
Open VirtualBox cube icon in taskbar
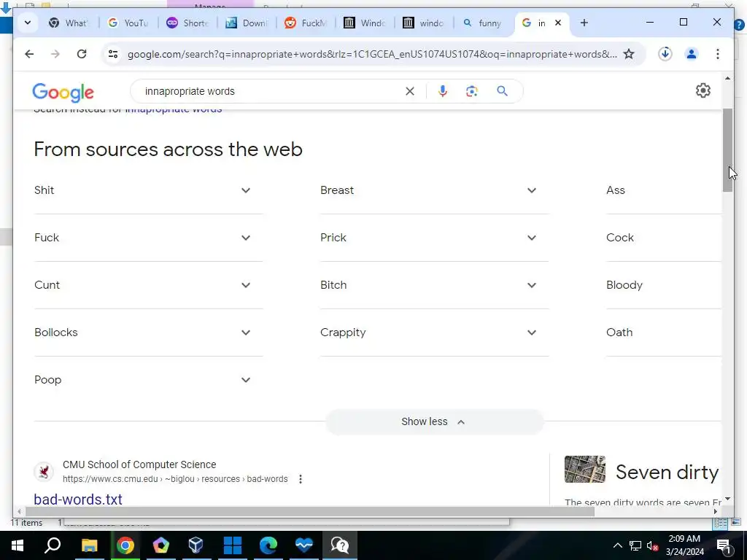tap(196, 545)
